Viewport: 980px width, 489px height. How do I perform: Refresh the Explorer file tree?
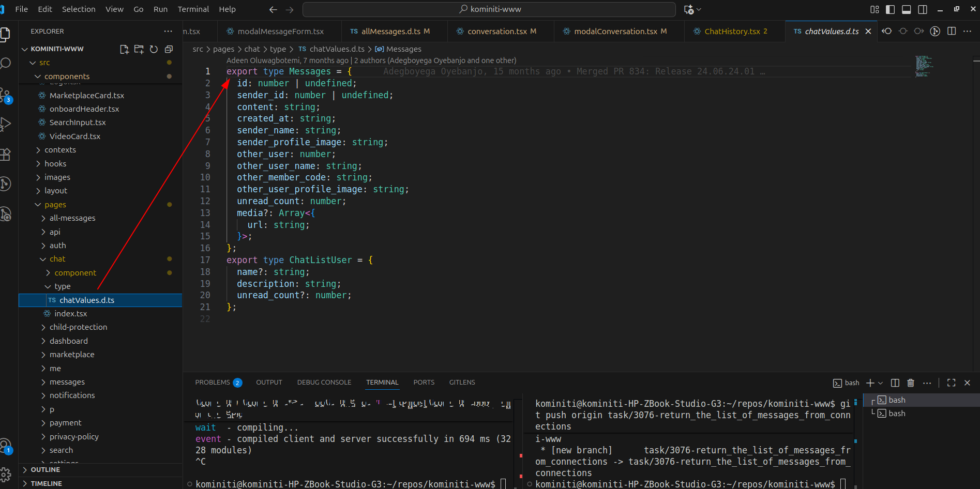coord(154,49)
